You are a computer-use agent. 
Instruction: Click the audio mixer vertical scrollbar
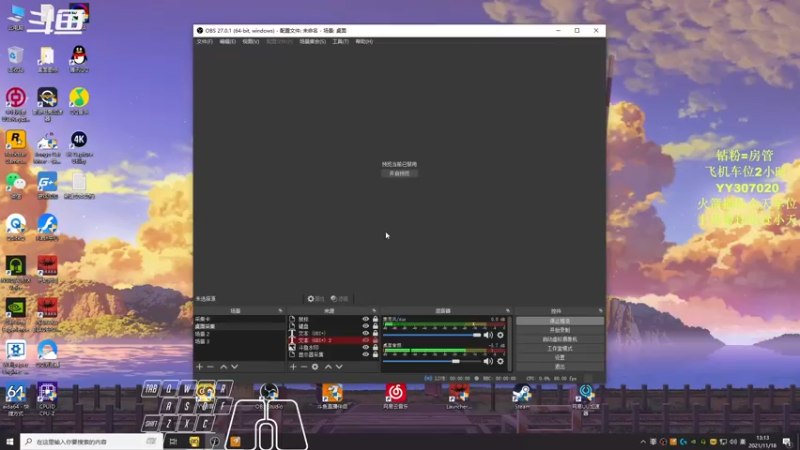[x=510, y=343]
